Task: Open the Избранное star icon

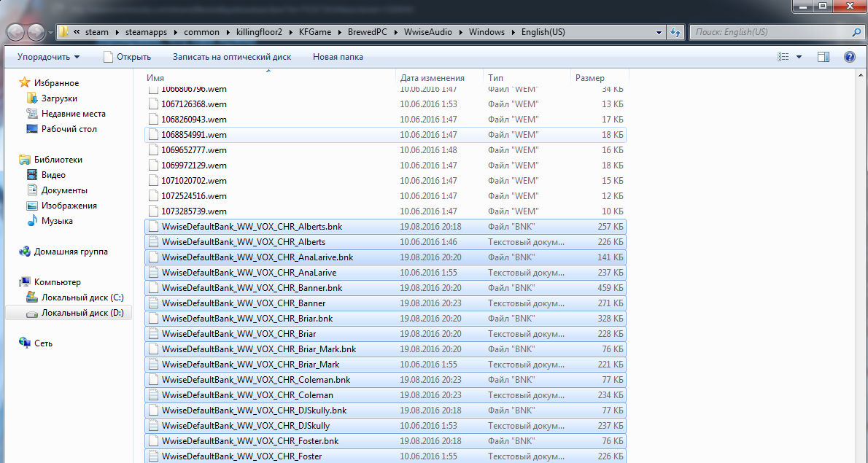Action: tap(24, 83)
